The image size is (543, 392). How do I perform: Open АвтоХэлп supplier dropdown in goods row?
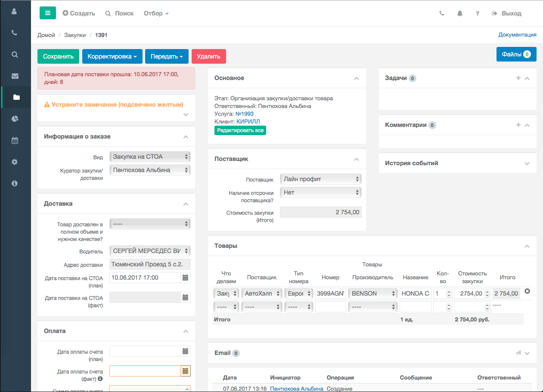click(261, 293)
